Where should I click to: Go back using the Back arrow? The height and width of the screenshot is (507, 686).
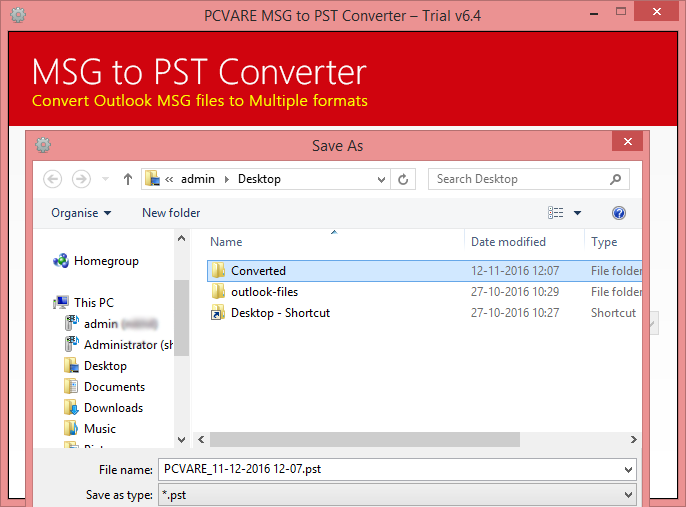tap(52, 179)
